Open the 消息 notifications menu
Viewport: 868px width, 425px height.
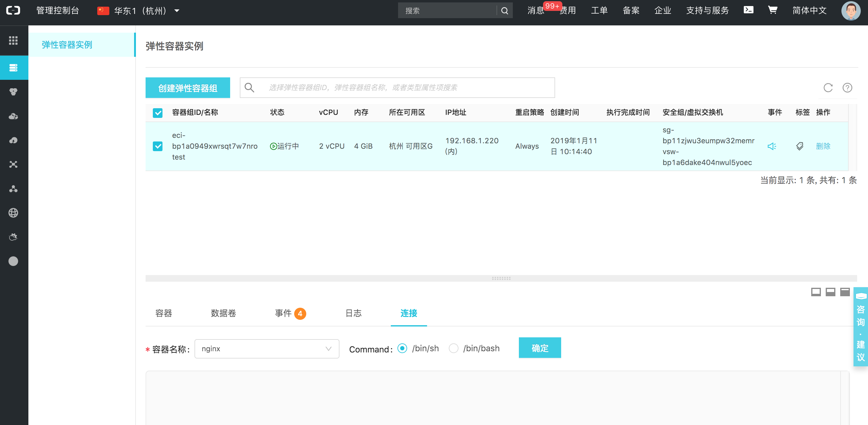pyautogui.click(x=536, y=11)
